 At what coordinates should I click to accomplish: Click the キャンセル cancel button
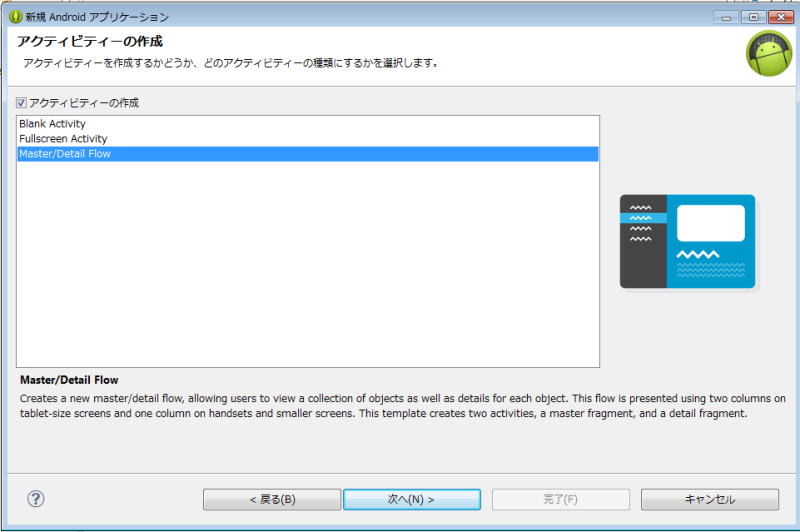[710, 499]
